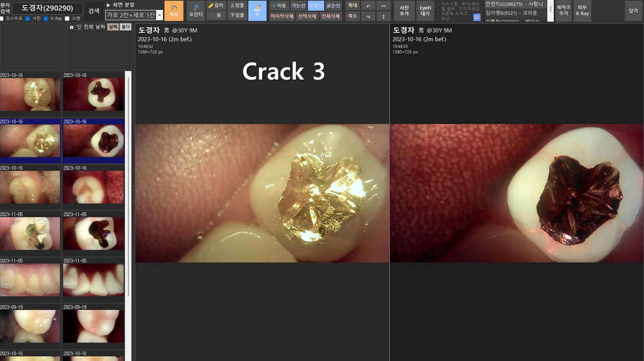This screenshot has width=644, height=361.
Task: Open the 색상 color palette tool
Action: point(174,11)
